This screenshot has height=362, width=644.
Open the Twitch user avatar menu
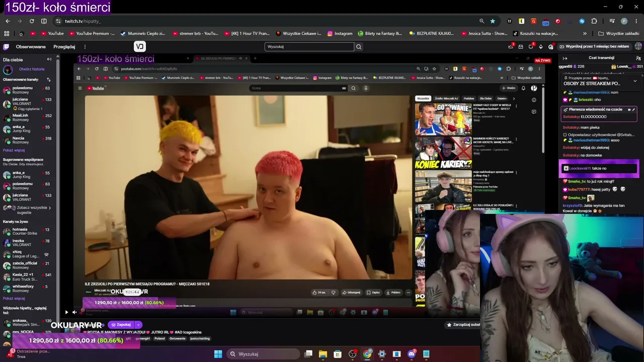pyautogui.click(x=638, y=46)
